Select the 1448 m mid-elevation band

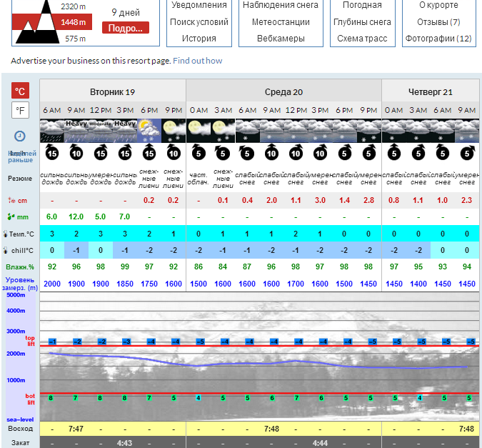[73, 22]
